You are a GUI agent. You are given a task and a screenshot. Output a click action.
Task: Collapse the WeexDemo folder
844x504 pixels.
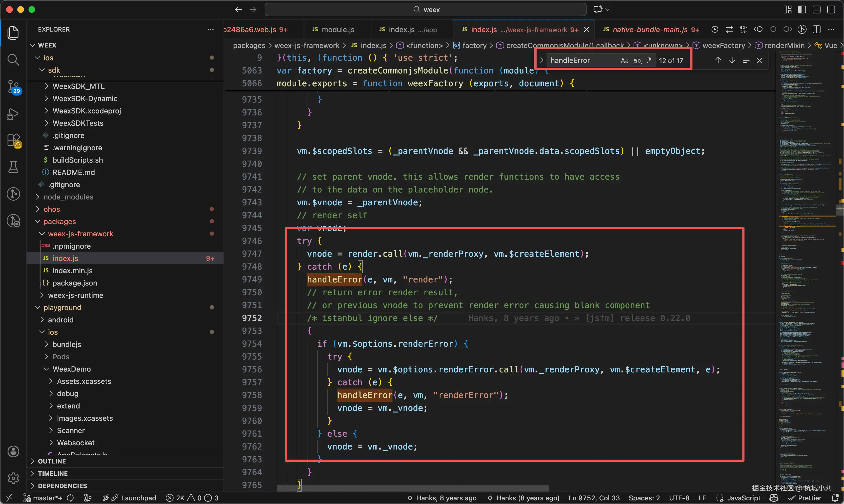click(72, 369)
